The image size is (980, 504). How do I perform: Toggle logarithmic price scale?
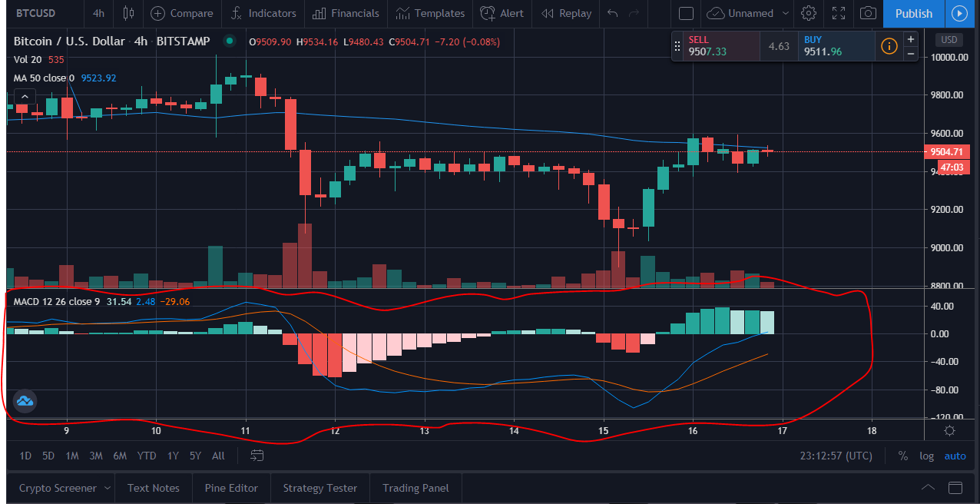point(926,456)
